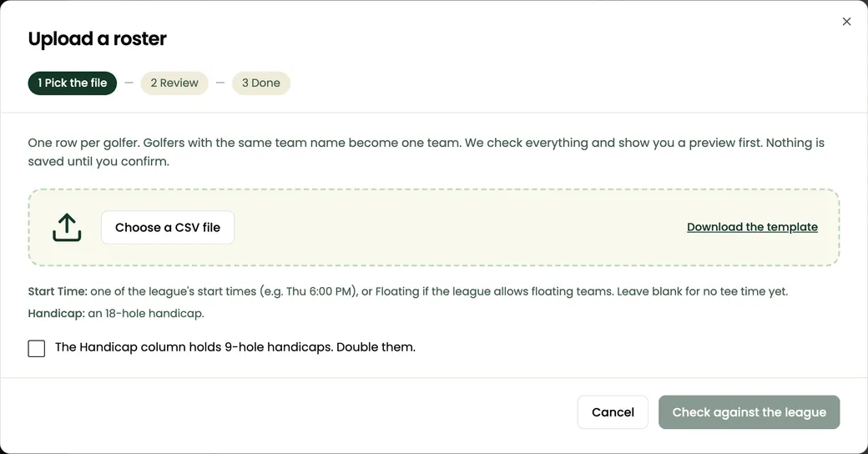Click the bold 'Start Time:' label

58,291
